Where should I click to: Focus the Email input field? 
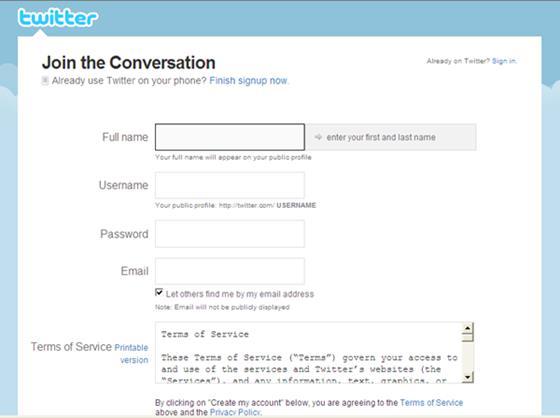point(230,271)
